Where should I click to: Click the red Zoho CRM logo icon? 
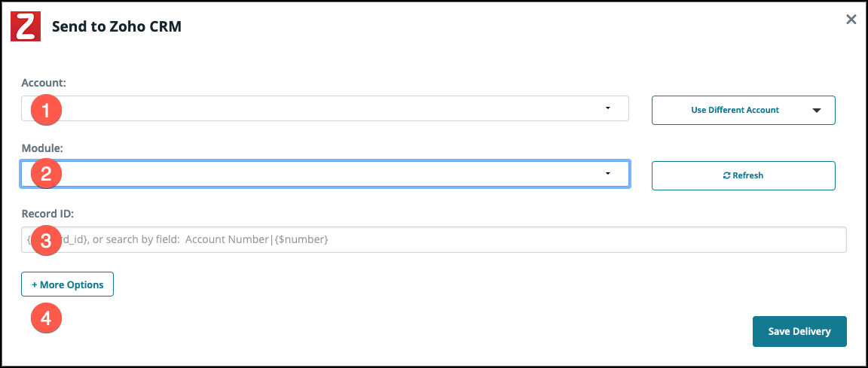(24, 26)
